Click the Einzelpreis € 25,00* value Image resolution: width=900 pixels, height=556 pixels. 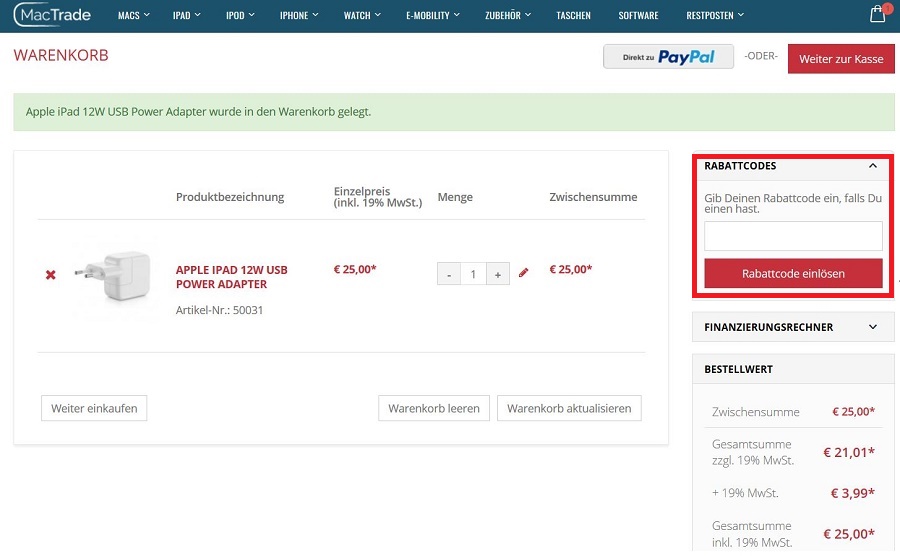[x=355, y=269]
